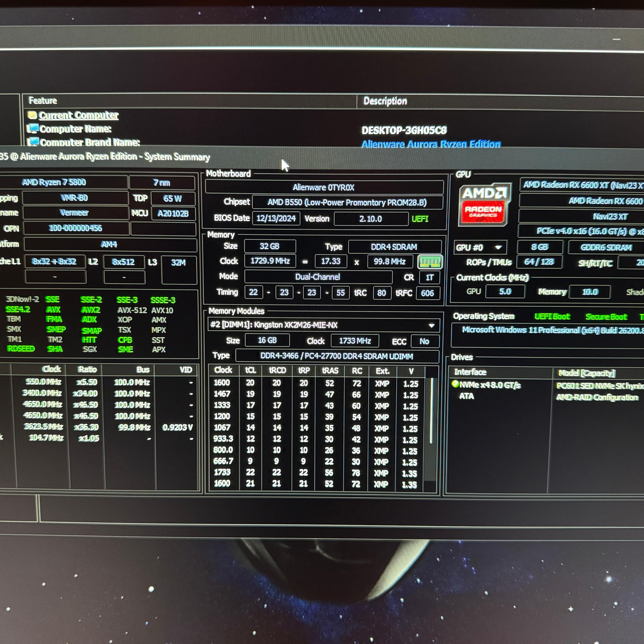Click the SSE4.2 feature label
Viewport: 644px width, 644px height.
click(18, 309)
